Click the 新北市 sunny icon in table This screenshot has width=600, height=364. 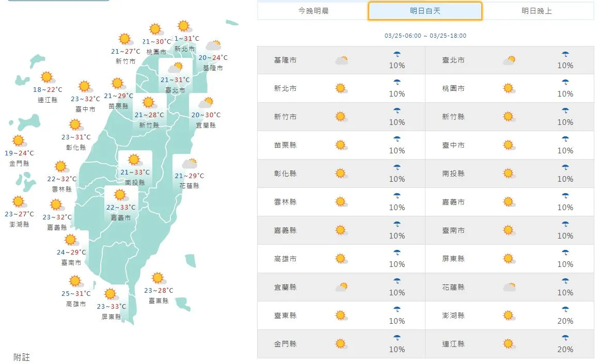[341, 88]
